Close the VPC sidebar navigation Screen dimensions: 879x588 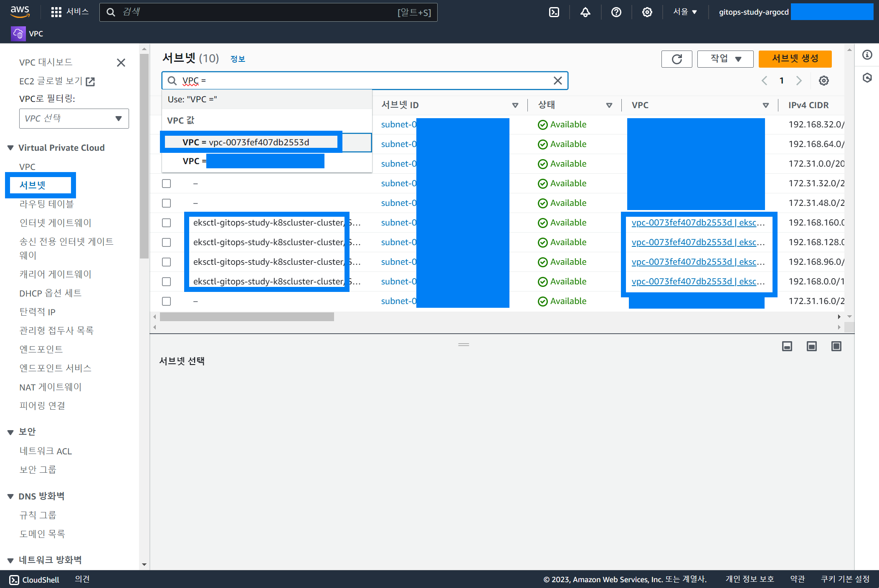[121, 63]
